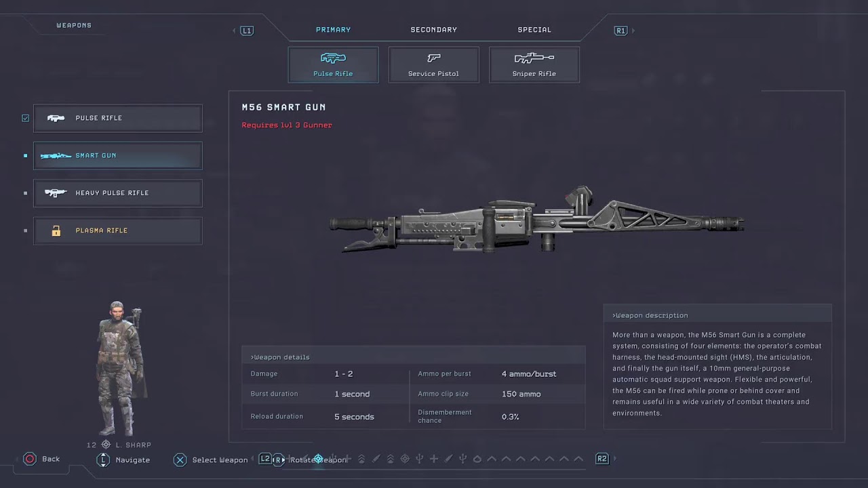Click the Reload duration value 5 seconds
Viewport: 868px width, 488px height.
coord(354,417)
